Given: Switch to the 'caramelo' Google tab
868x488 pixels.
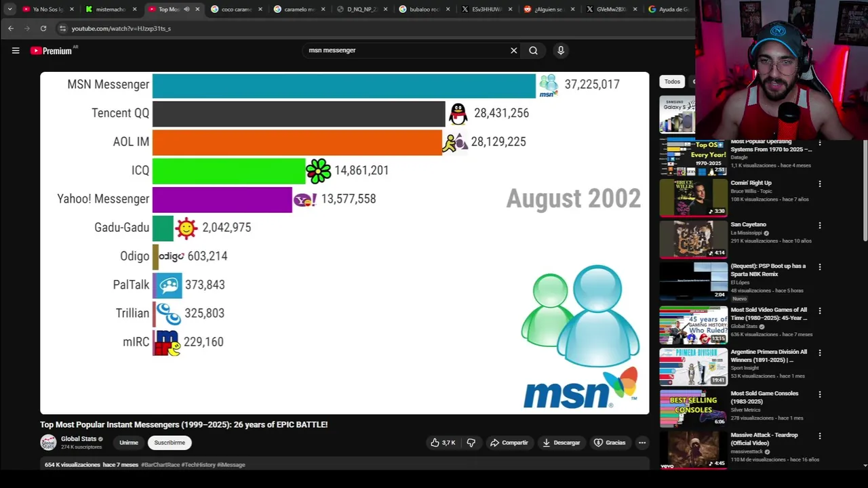Looking at the screenshot, I should (x=298, y=9).
